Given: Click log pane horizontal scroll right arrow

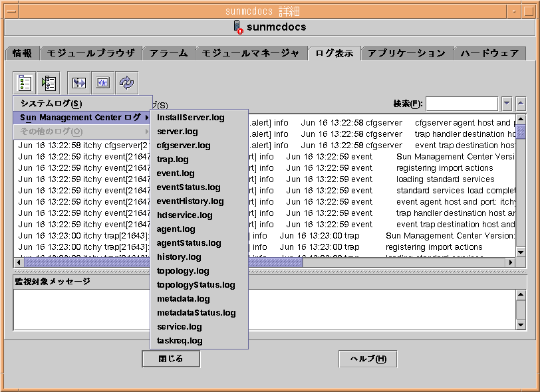Looking at the screenshot, I should (511, 262).
